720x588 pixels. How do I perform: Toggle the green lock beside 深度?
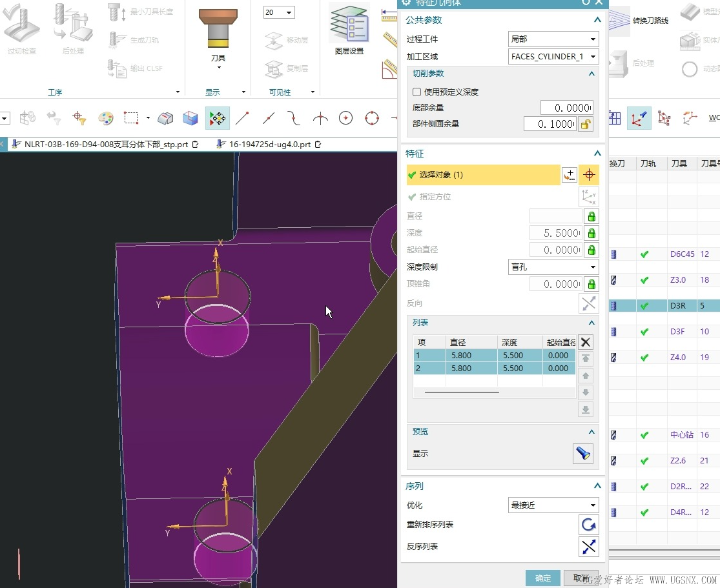(x=591, y=233)
